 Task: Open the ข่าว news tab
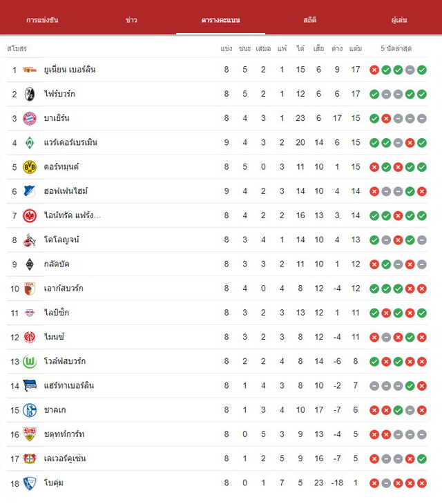131,20
